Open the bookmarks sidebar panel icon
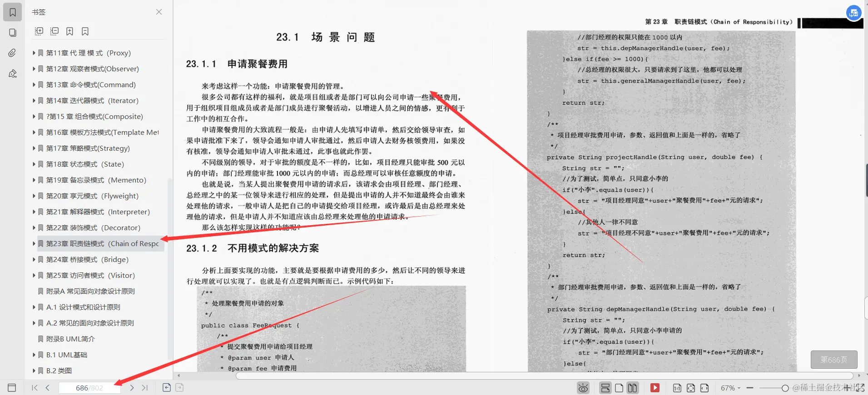The width and height of the screenshot is (868, 395). (x=13, y=12)
